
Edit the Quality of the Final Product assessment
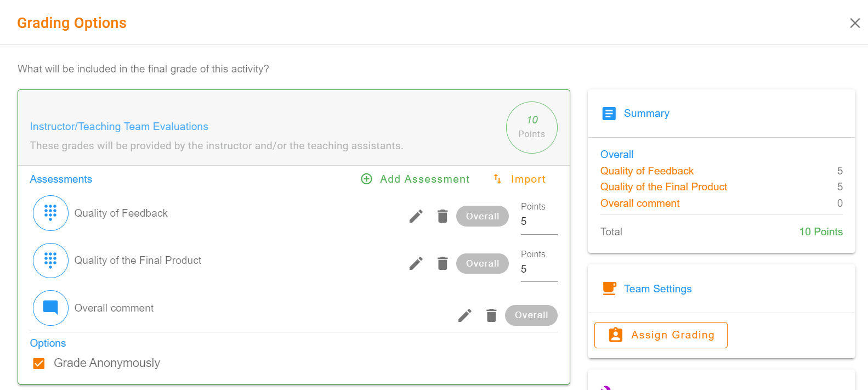click(416, 263)
